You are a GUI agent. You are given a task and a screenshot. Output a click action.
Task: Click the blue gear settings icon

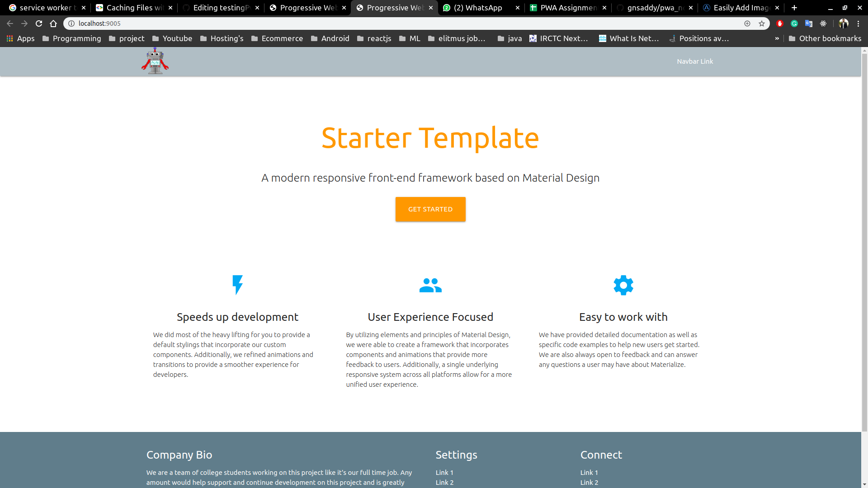[x=623, y=285]
